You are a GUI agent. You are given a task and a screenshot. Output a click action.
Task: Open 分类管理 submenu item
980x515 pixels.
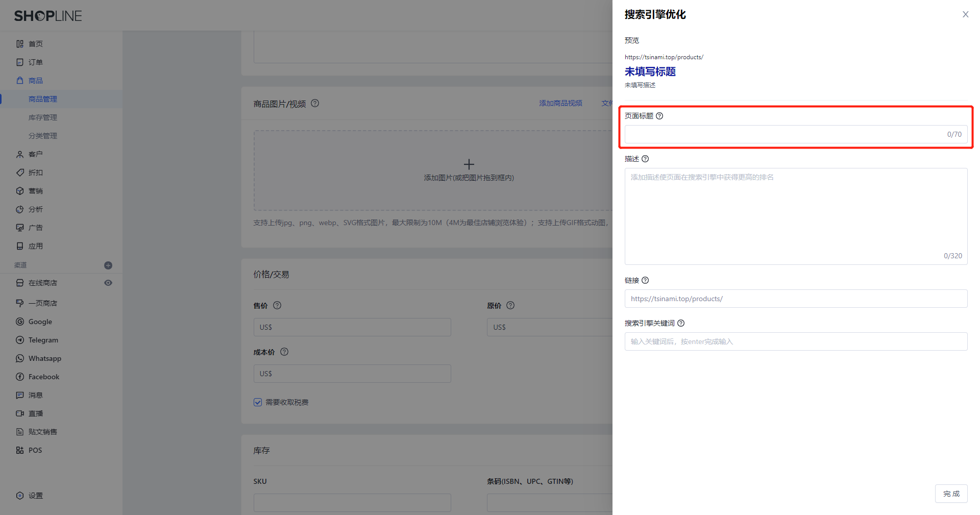tap(43, 136)
